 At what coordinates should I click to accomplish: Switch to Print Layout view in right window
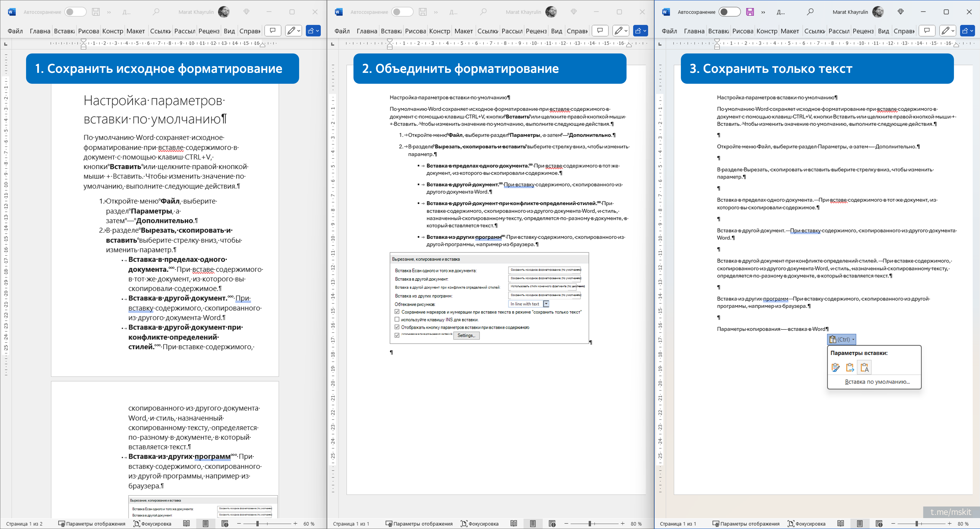click(x=860, y=524)
